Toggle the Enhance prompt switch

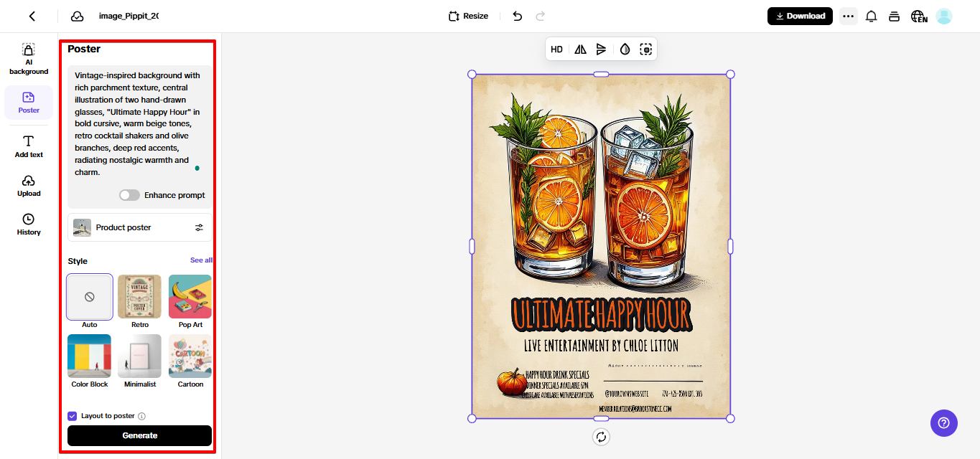pyautogui.click(x=129, y=195)
